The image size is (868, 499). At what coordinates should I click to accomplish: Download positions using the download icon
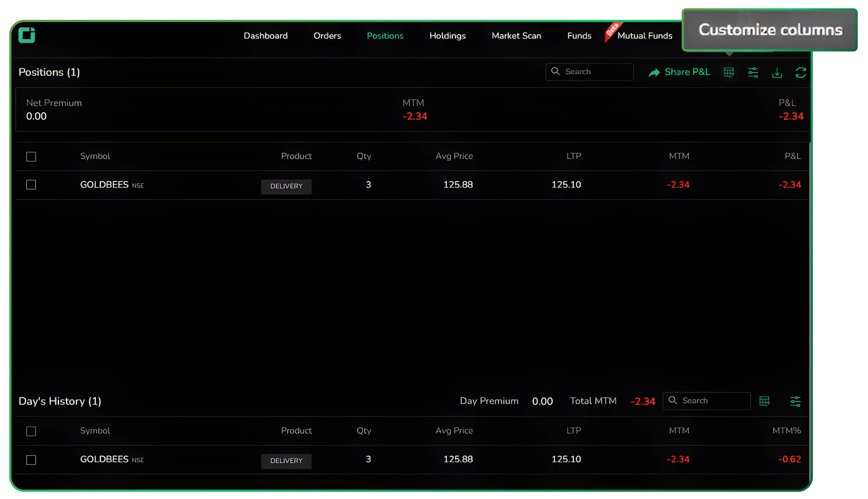point(777,72)
